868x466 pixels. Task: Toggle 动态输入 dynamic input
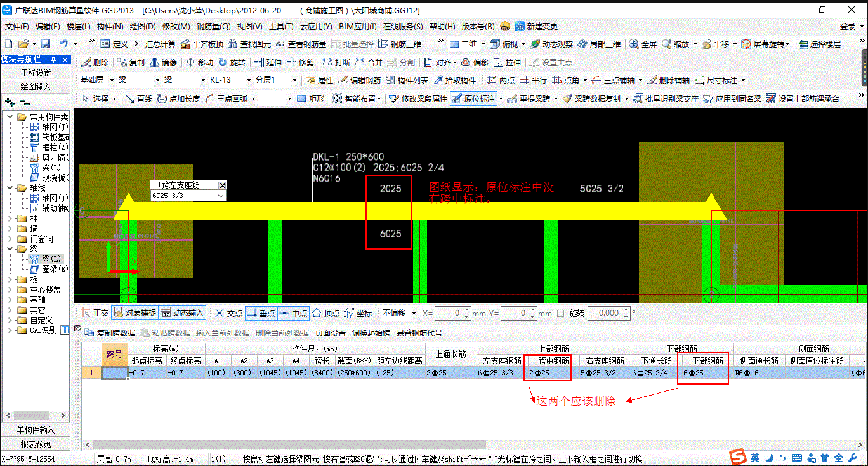[x=183, y=313]
